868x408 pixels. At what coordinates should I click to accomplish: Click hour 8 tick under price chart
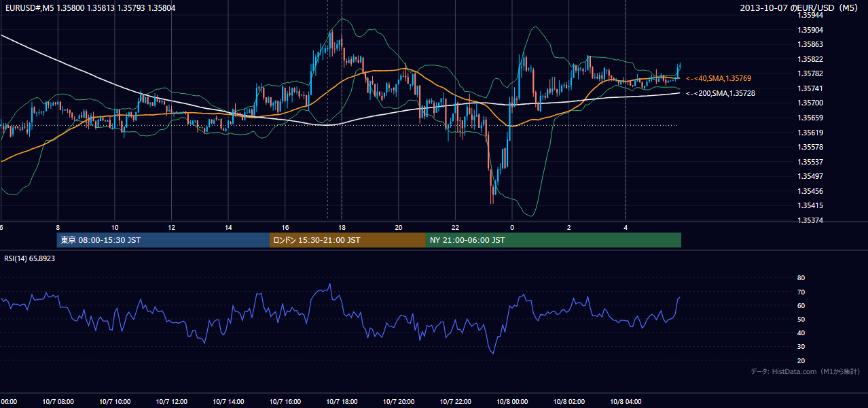click(58, 227)
